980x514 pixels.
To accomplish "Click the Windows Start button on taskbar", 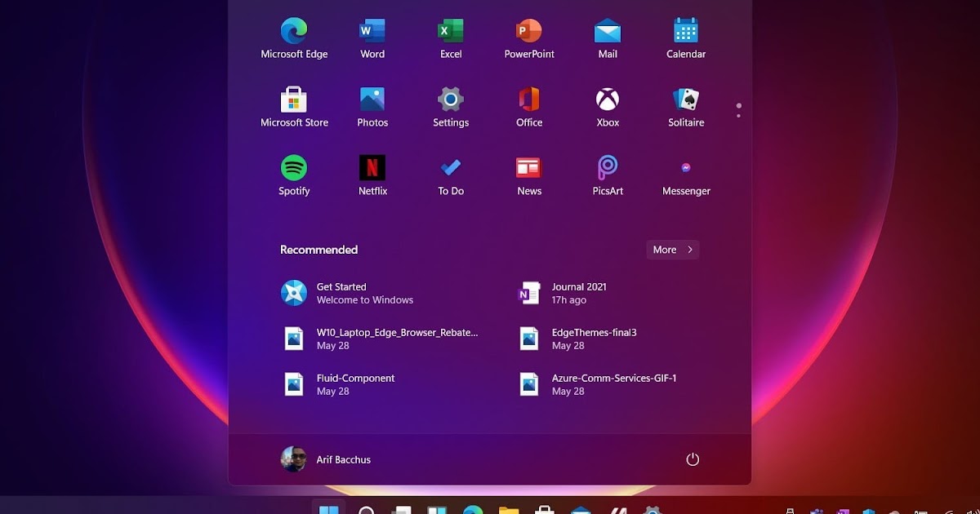I will (x=329, y=510).
